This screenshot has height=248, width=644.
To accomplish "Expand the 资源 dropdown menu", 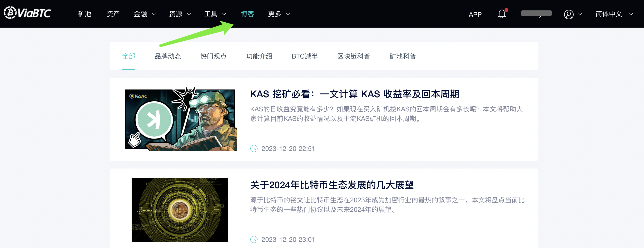I will click(180, 14).
